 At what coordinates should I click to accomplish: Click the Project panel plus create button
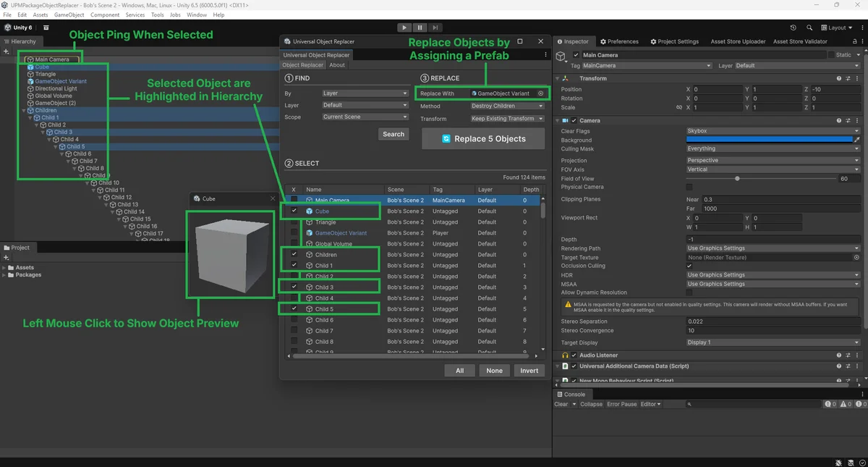pyautogui.click(x=6, y=258)
